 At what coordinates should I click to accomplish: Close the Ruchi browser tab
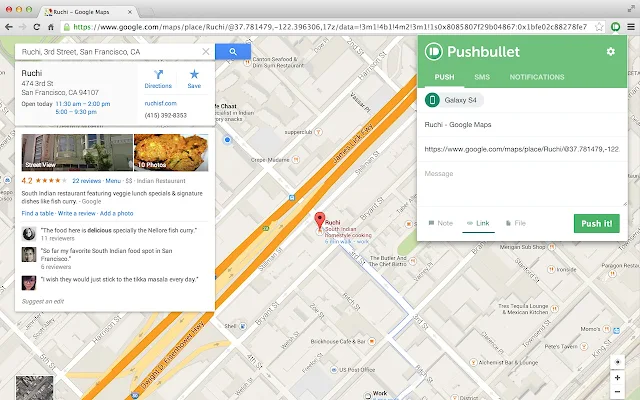[130, 12]
